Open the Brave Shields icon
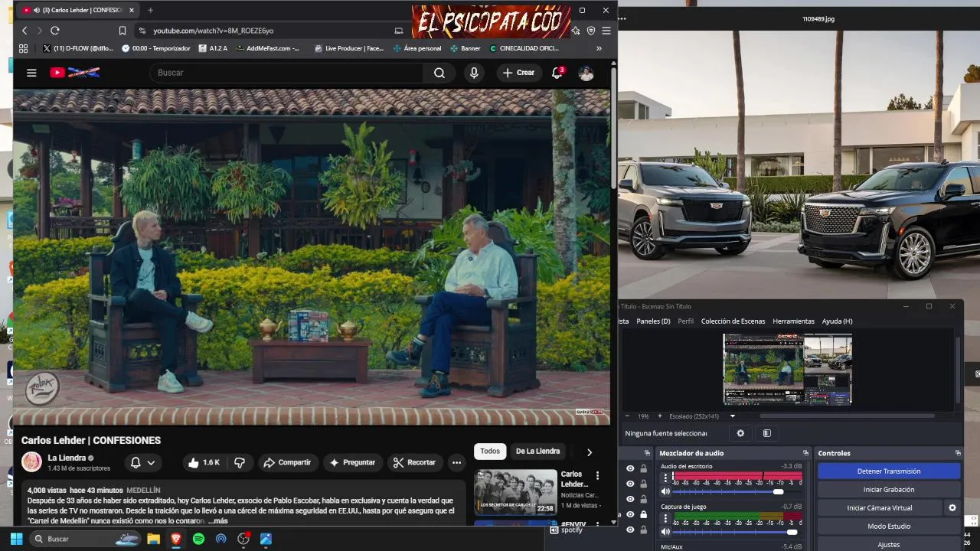This screenshot has width=980, height=551. point(590,31)
